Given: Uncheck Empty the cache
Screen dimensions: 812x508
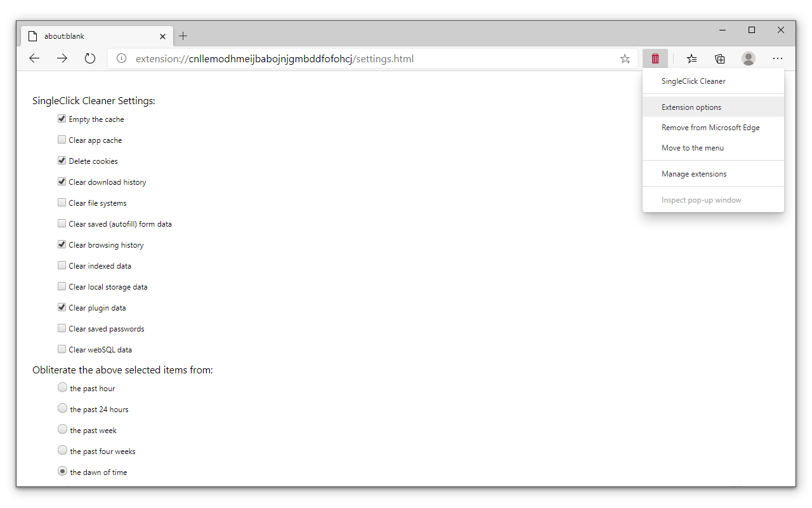Looking at the screenshot, I should 62,119.
